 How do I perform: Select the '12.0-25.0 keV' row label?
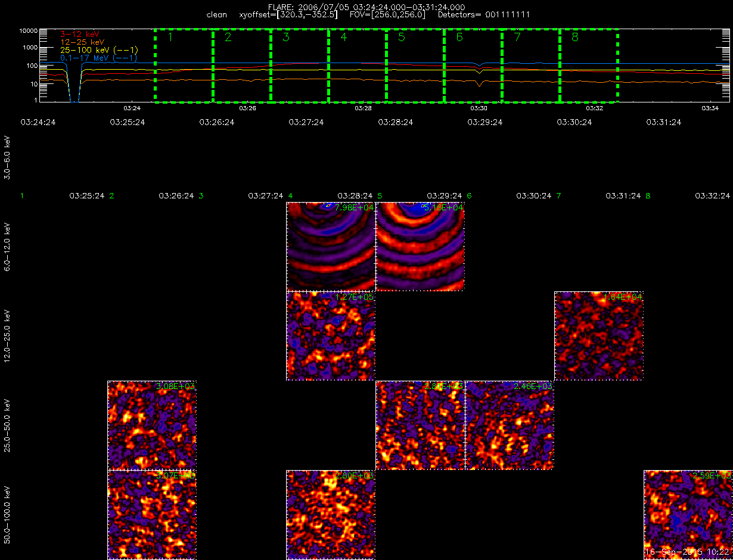pyautogui.click(x=7, y=337)
